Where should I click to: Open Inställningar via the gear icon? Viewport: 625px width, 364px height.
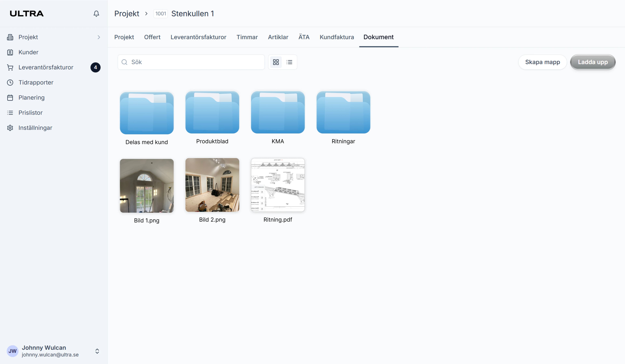pos(10,128)
